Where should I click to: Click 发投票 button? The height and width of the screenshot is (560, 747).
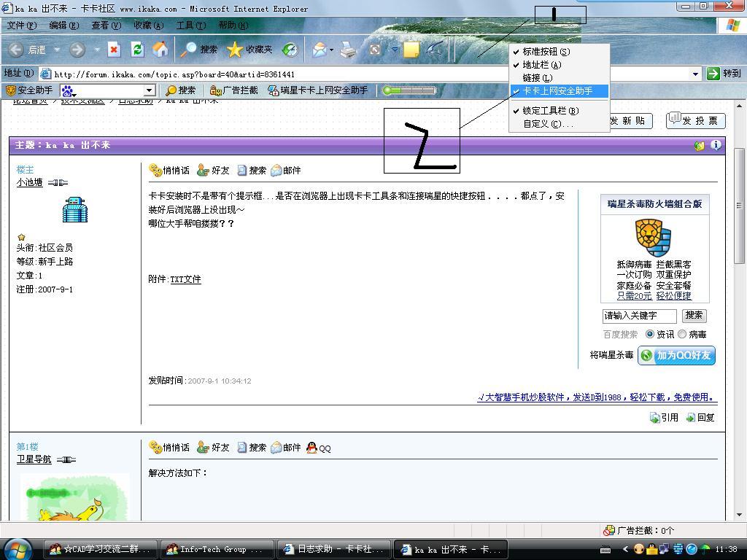tap(695, 120)
